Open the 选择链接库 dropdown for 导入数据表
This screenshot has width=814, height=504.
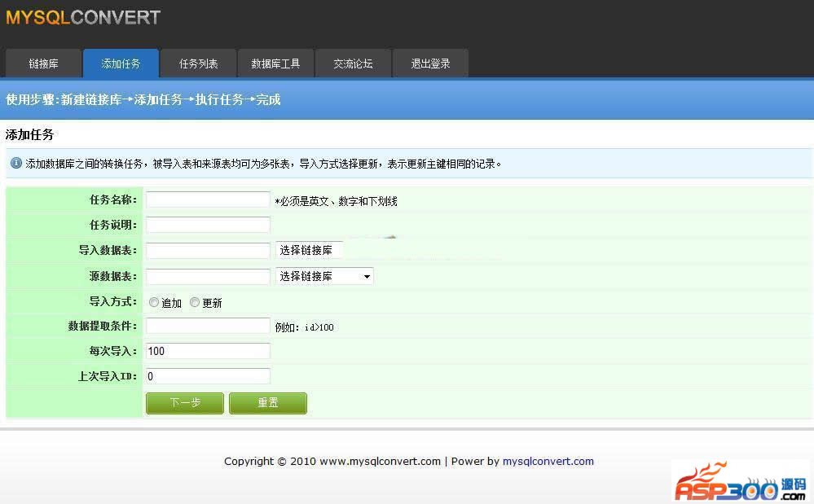[310, 250]
